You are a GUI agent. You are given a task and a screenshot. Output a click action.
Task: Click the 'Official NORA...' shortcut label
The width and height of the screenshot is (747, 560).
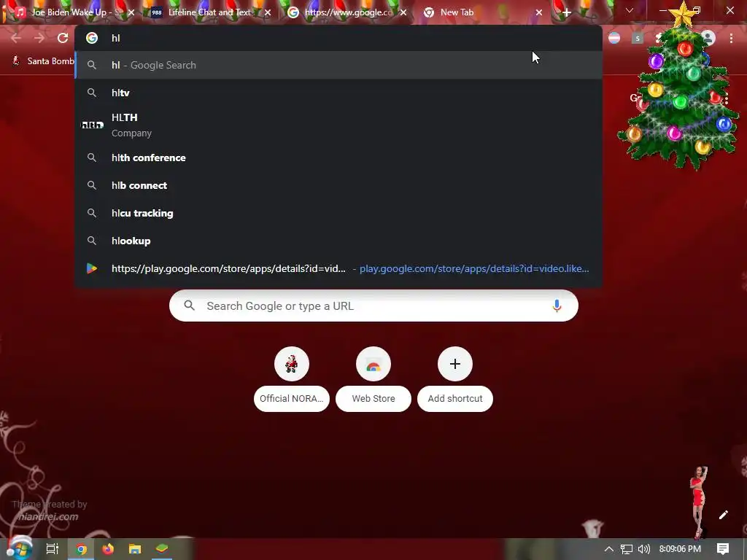[292, 399]
